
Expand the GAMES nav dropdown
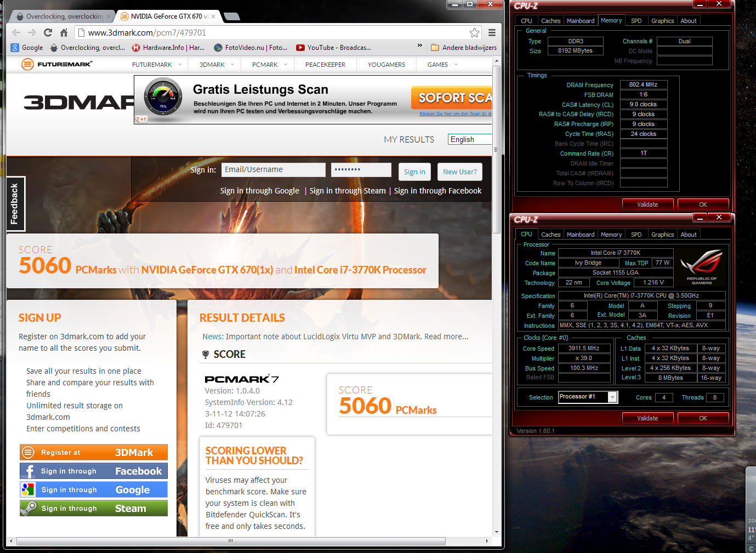[x=456, y=65]
